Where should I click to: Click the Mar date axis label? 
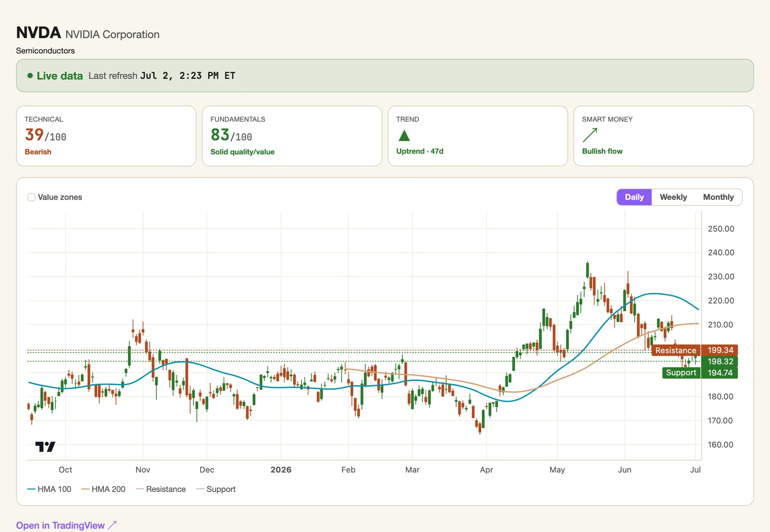[412, 470]
